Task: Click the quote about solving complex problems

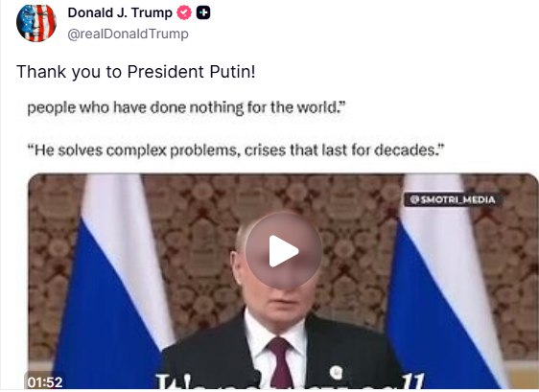Action: (236, 150)
